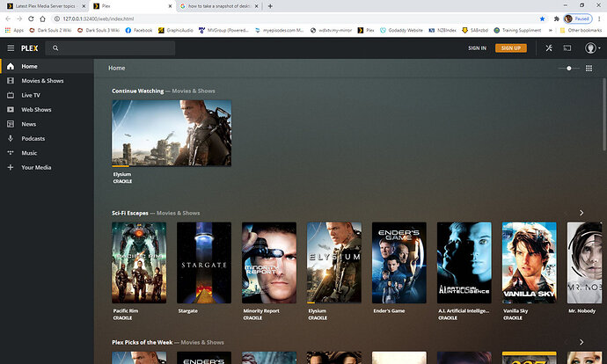Viewport: 607px width, 364px height.
Task: Click the Minority Report title text
Action: [261, 310]
